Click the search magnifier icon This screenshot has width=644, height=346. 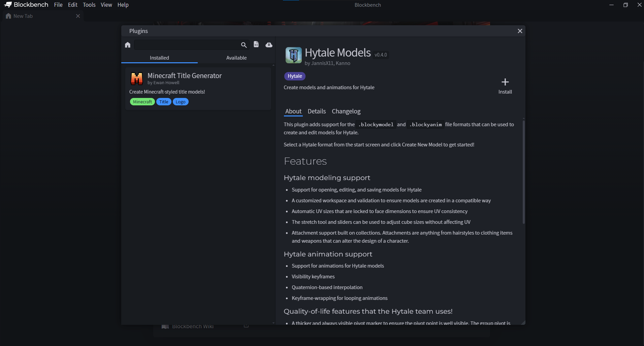[244, 45]
